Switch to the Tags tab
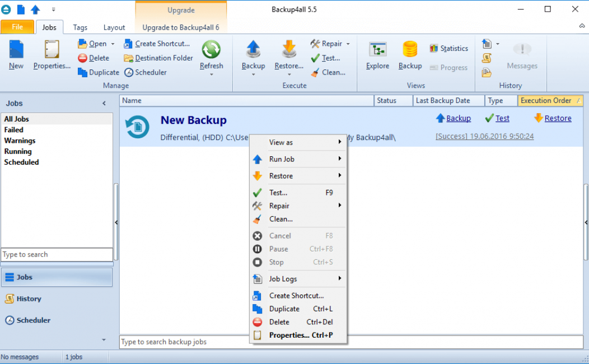The image size is (589, 364). point(80,27)
